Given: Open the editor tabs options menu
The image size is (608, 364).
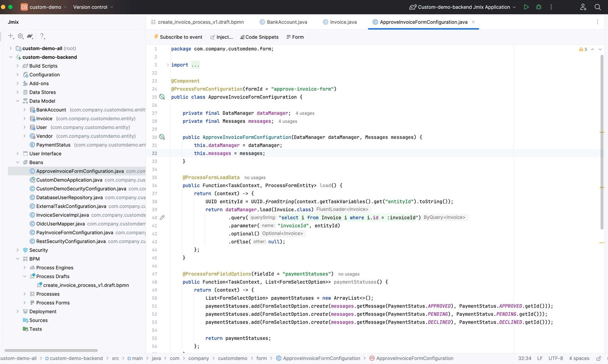Looking at the screenshot, I should pyautogui.click(x=597, y=22).
